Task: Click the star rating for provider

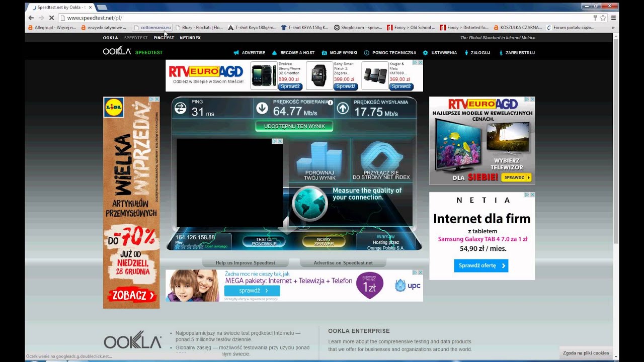Action: point(189,246)
